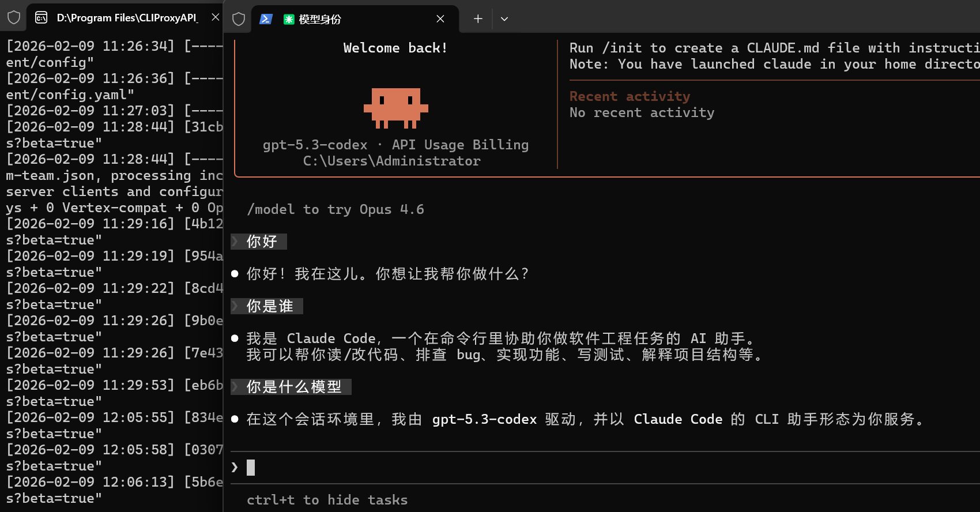Click the reply line starting '我可以帮你读/改代码'
Viewport: 980px width, 512px height.
coord(504,355)
